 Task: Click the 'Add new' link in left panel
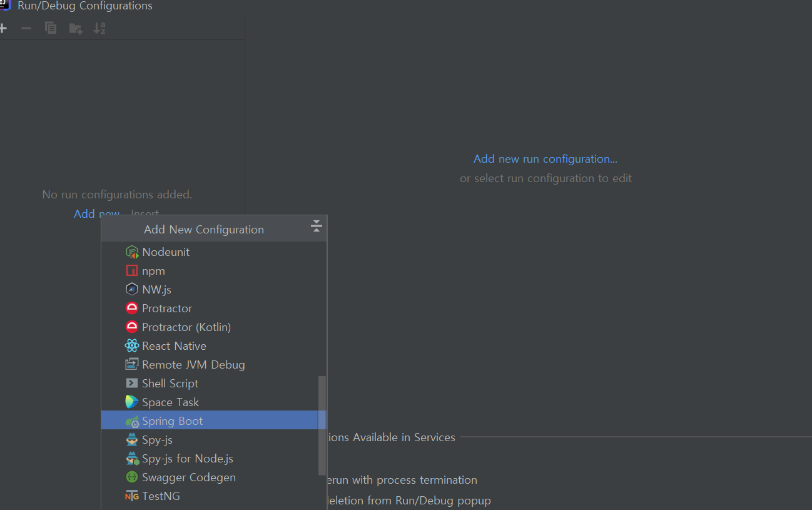96,214
